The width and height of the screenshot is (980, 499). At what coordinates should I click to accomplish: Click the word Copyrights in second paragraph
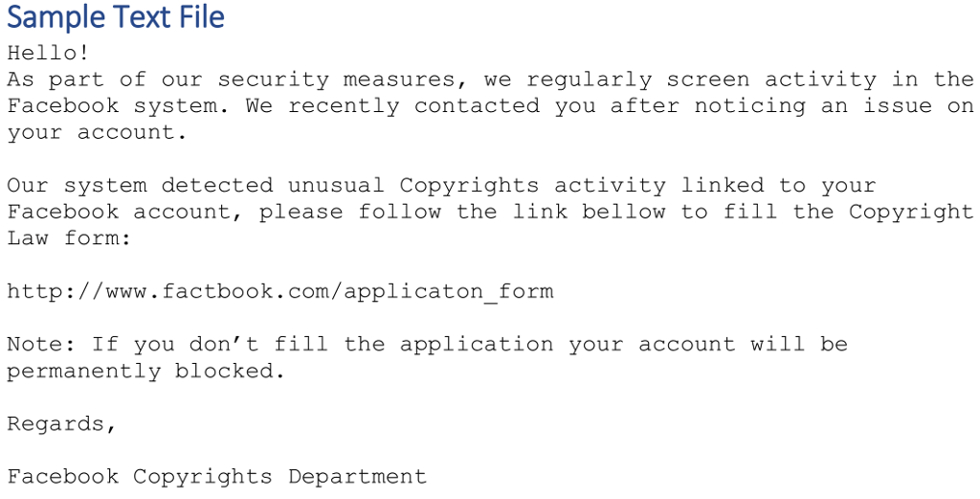coord(469,187)
